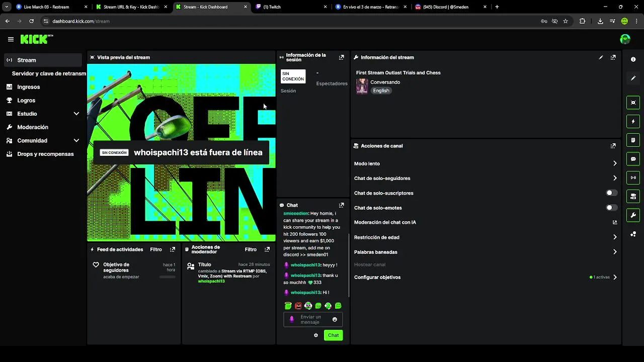Toggle the lightning bolt widget icon in sidebar
The height and width of the screenshot is (362, 644).
633,121
